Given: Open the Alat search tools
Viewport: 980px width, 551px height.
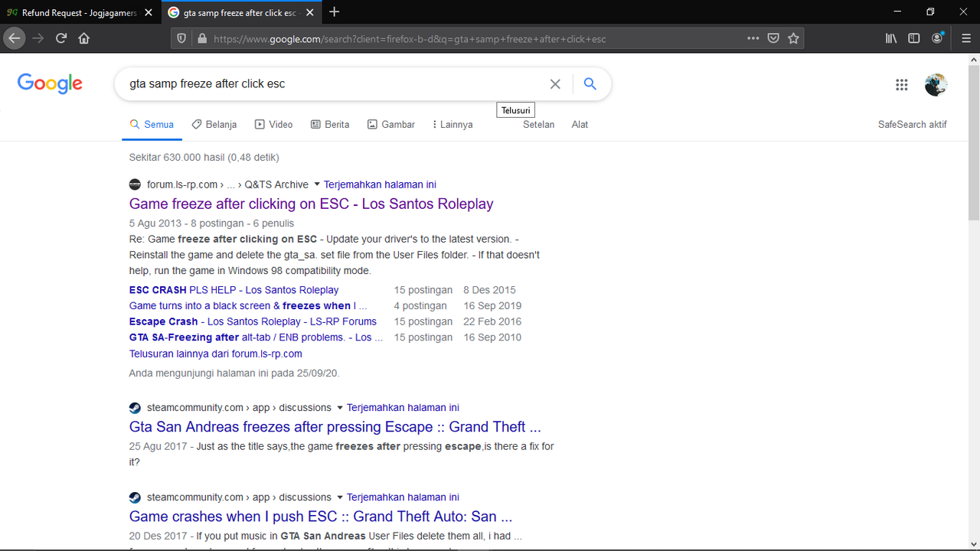Looking at the screenshot, I should (580, 124).
